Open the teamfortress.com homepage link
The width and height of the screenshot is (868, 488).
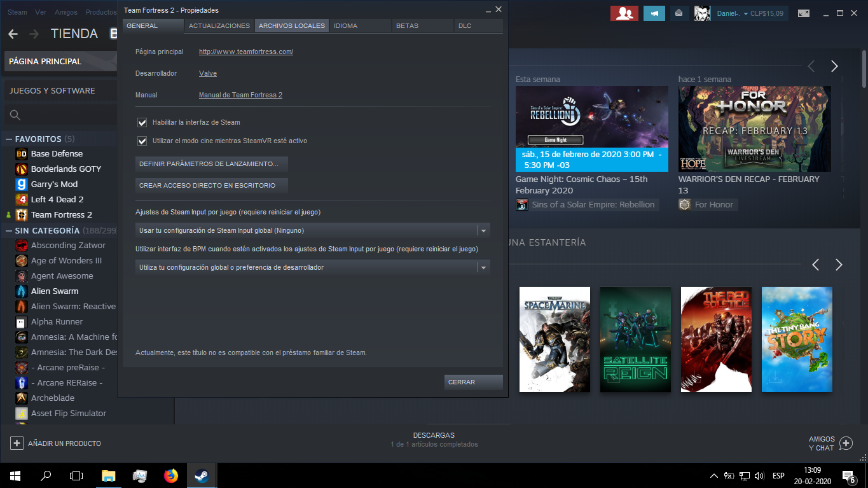[246, 52]
